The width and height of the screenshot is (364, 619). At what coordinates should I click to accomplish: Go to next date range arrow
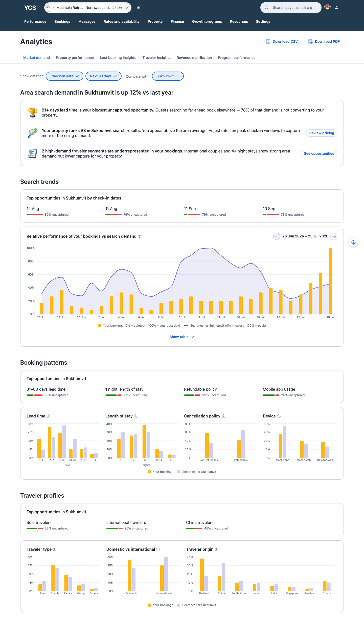334,236
